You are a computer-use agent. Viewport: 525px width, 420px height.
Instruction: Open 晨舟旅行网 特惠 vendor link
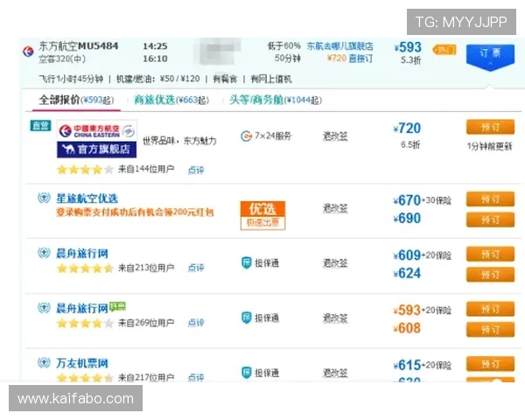pos(82,308)
